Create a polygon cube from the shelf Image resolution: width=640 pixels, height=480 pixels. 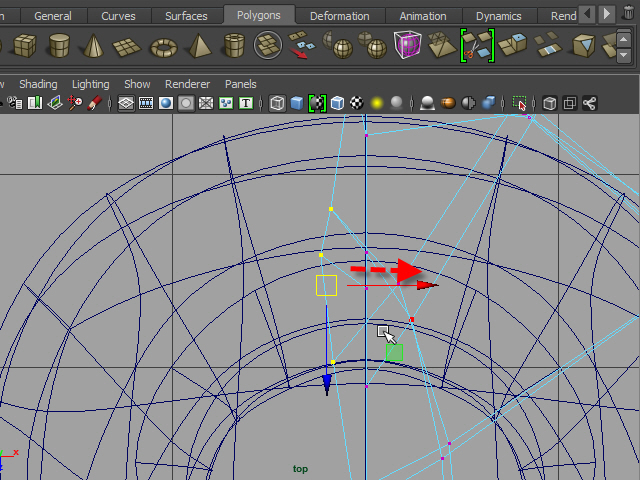pos(25,45)
